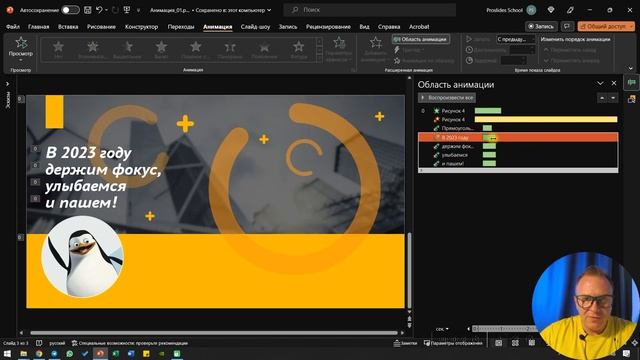This screenshot has width=640, height=360.
Task: Click the diamond premium icon in title bar
Action: click(x=551, y=10)
